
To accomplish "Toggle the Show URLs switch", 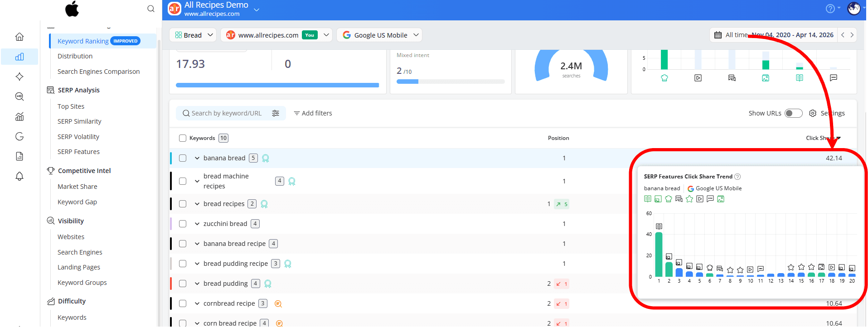I will point(794,113).
